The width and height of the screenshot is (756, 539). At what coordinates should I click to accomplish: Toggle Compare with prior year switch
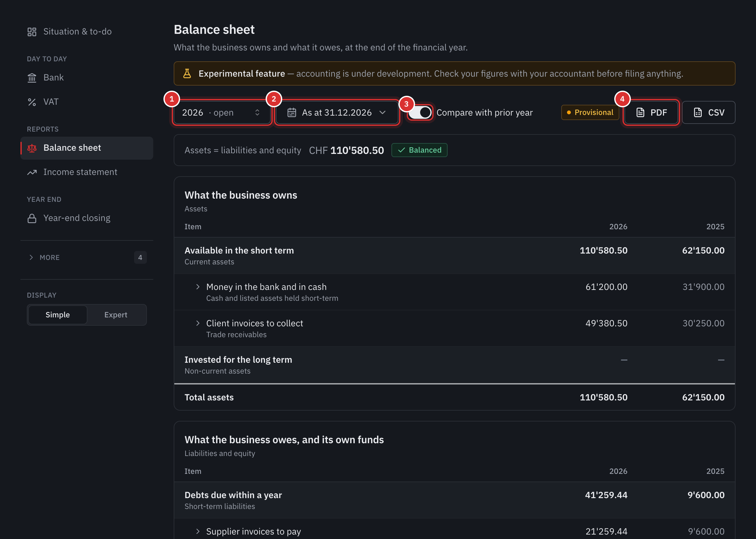420,112
